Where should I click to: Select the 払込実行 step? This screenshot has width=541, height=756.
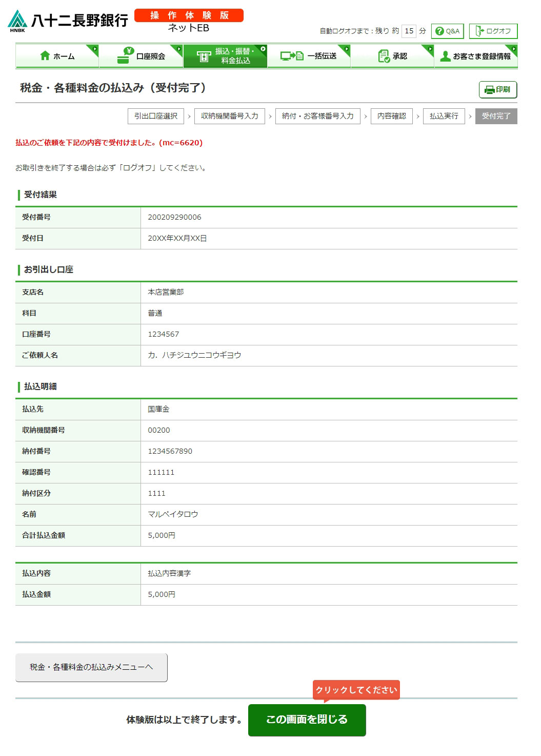click(444, 116)
